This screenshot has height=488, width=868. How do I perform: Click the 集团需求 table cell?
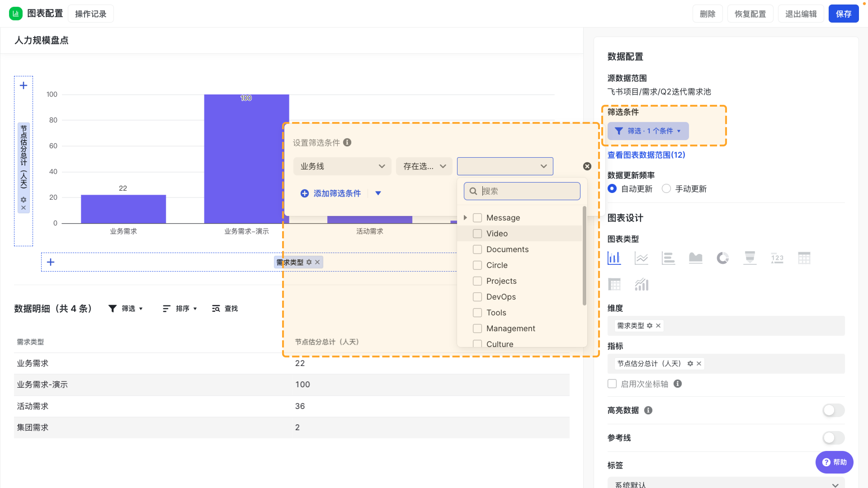(33, 427)
